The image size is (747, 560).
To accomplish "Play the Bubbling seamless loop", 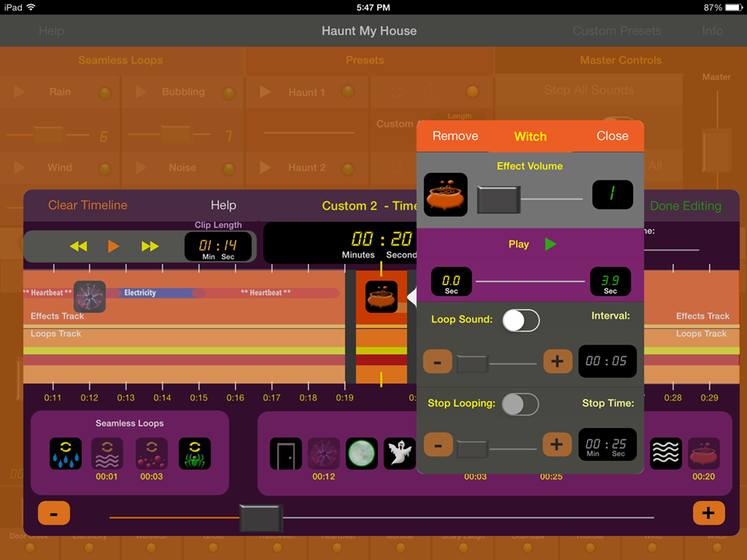I will pyautogui.click(x=141, y=92).
